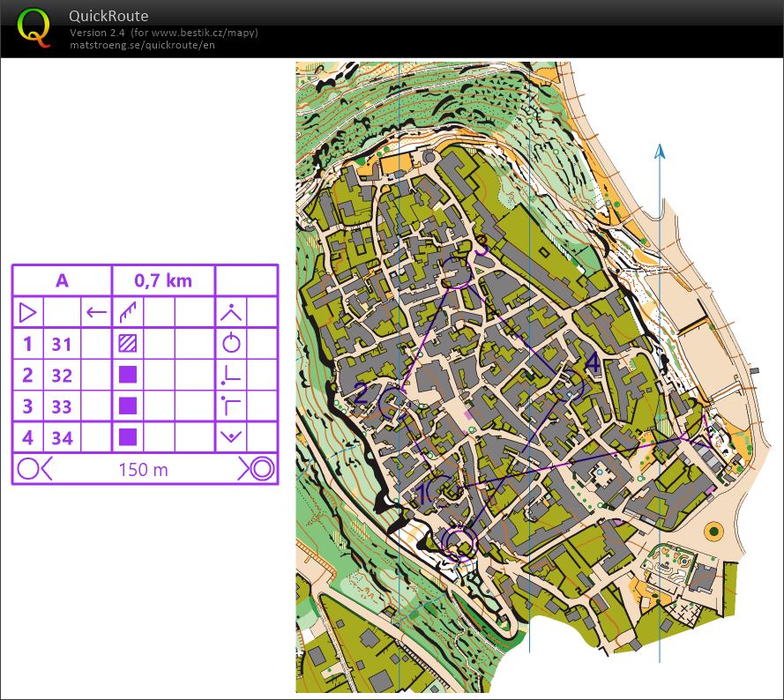Screen dimensions: 784x700
Task: Click the control 4 circle on the map
Action: pos(571,385)
